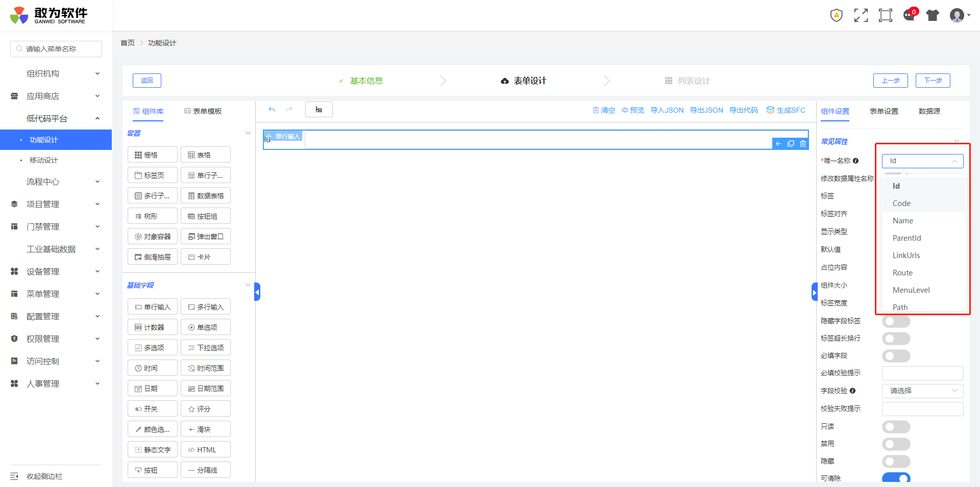
Task: Collapse the right settings panel handle
Action: coord(815,292)
